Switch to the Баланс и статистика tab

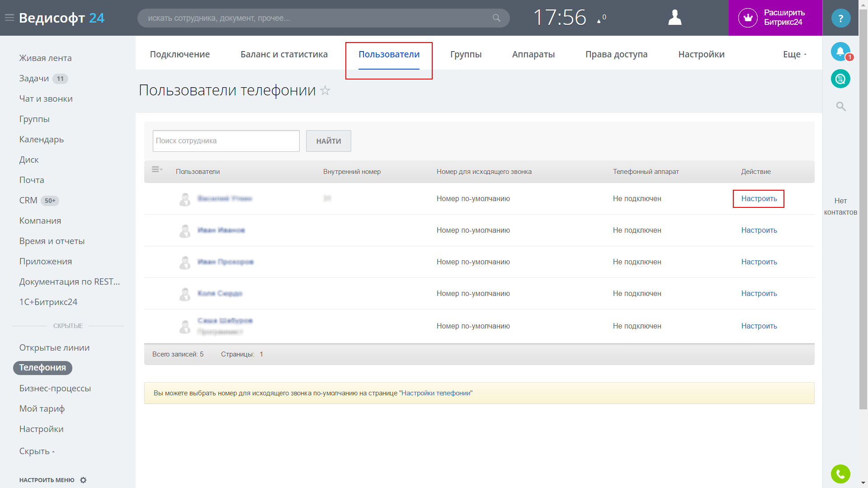click(x=284, y=54)
